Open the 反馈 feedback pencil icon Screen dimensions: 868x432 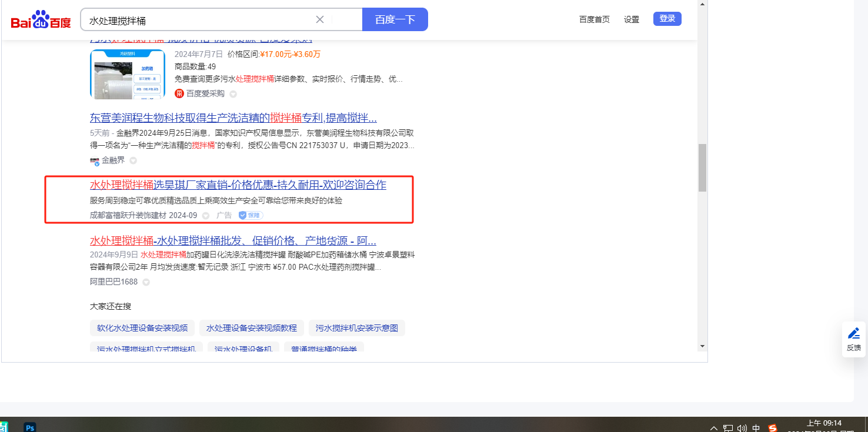[x=854, y=334]
